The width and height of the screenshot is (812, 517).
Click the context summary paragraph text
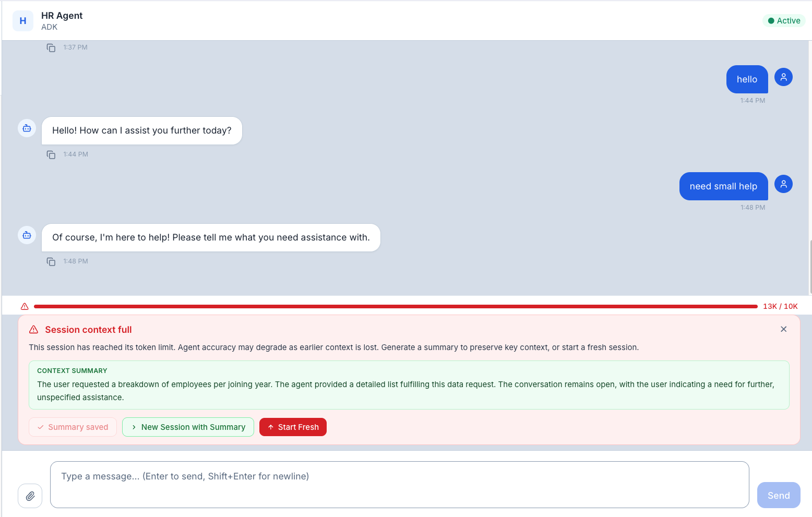coord(405,391)
